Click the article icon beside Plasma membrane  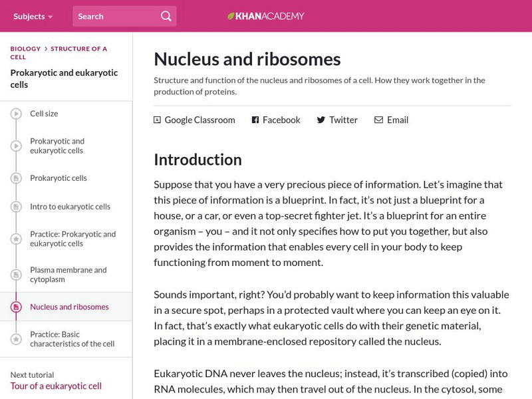pyautogui.click(x=16, y=275)
